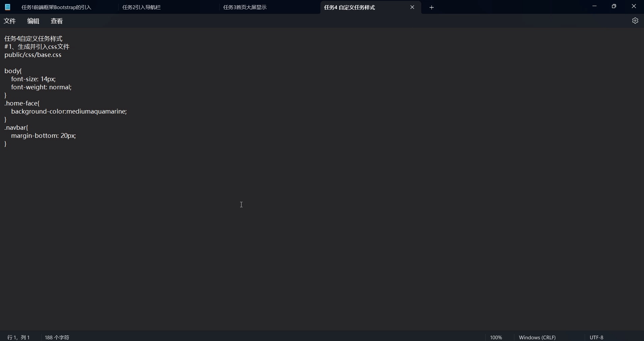
Task: Open the 查看 menu
Action: click(57, 21)
